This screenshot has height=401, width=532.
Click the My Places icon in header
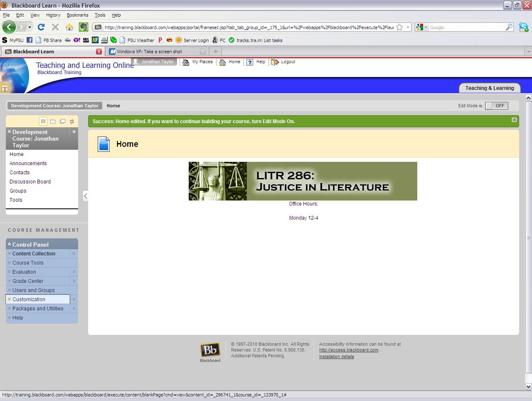pos(186,62)
